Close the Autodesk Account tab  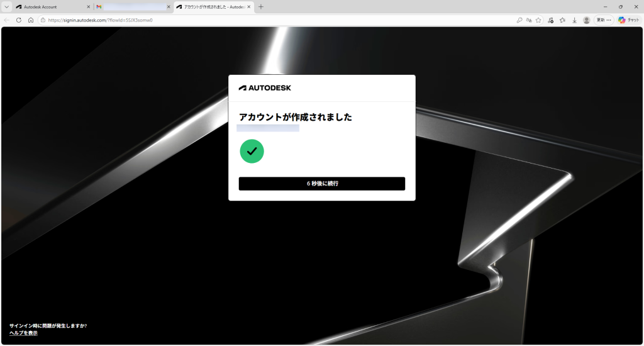point(88,7)
